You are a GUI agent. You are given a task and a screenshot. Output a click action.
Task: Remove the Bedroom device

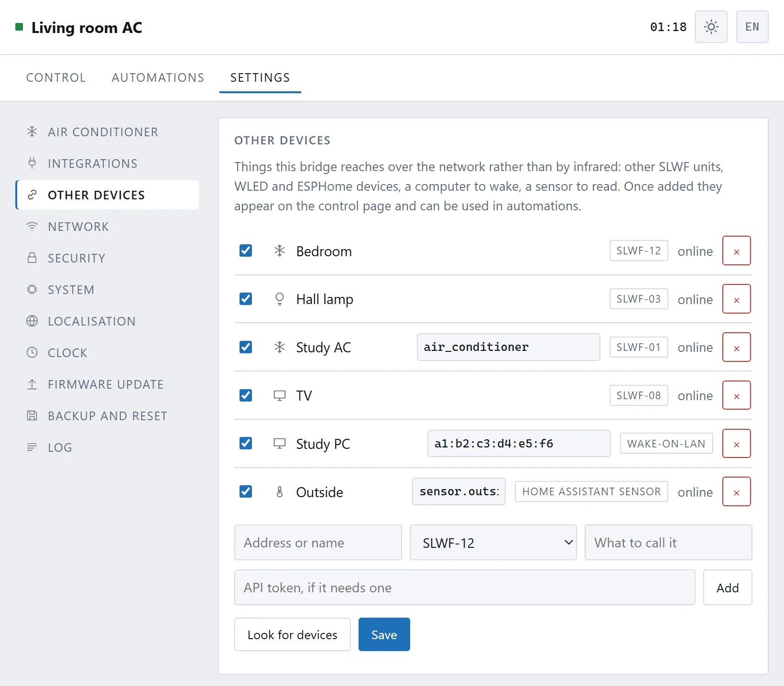click(736, 250)
